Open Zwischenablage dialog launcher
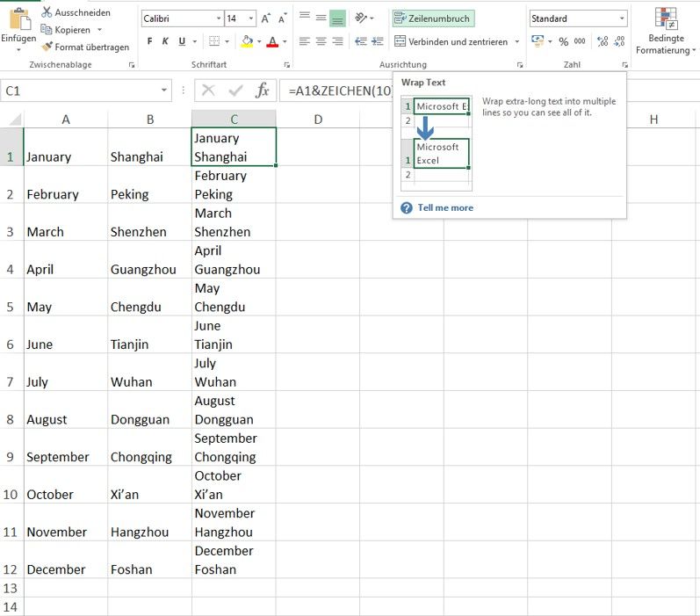Viewport: 700px width, 616px height. 132,65
